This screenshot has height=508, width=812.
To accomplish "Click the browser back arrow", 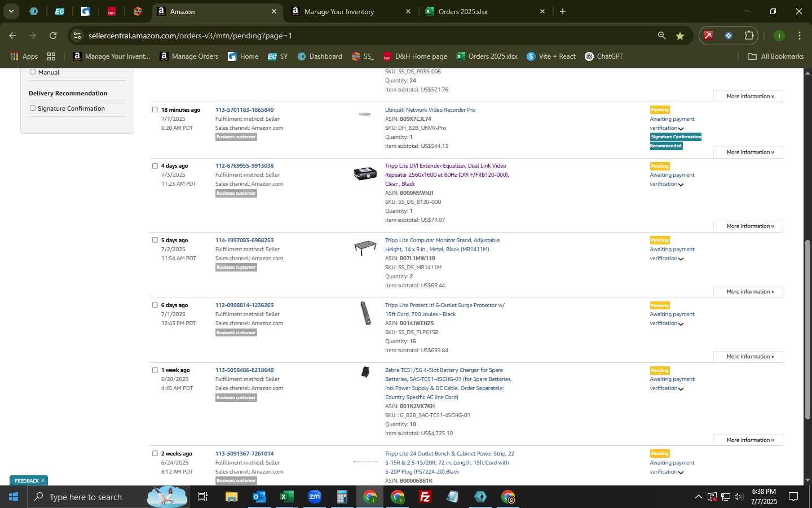I will [x=12, y=36].
